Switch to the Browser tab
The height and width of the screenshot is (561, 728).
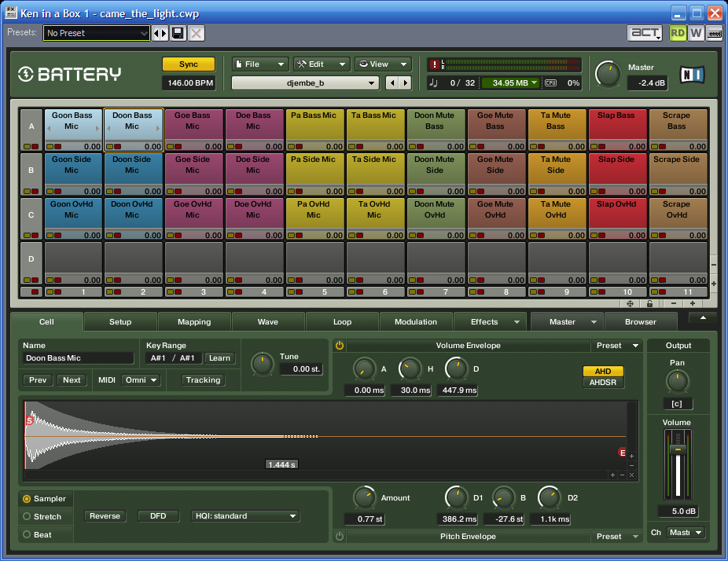pyautogui.click(x=641, y=321)
